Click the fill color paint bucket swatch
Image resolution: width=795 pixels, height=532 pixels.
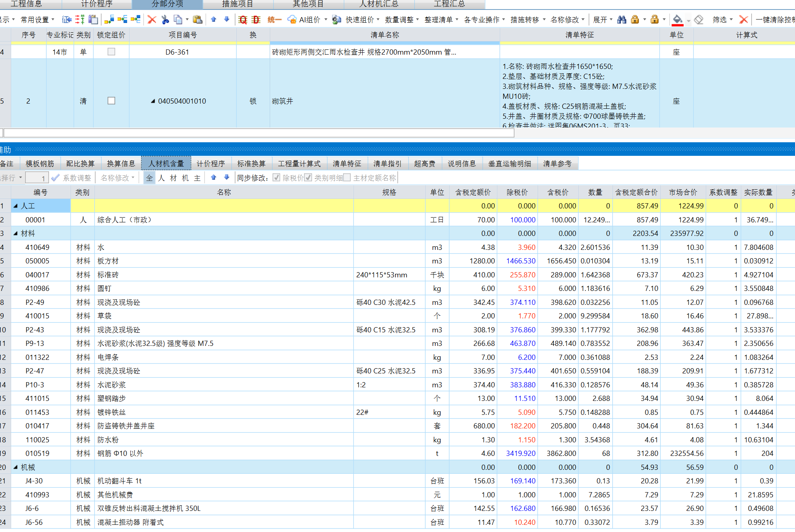point(677,20)
